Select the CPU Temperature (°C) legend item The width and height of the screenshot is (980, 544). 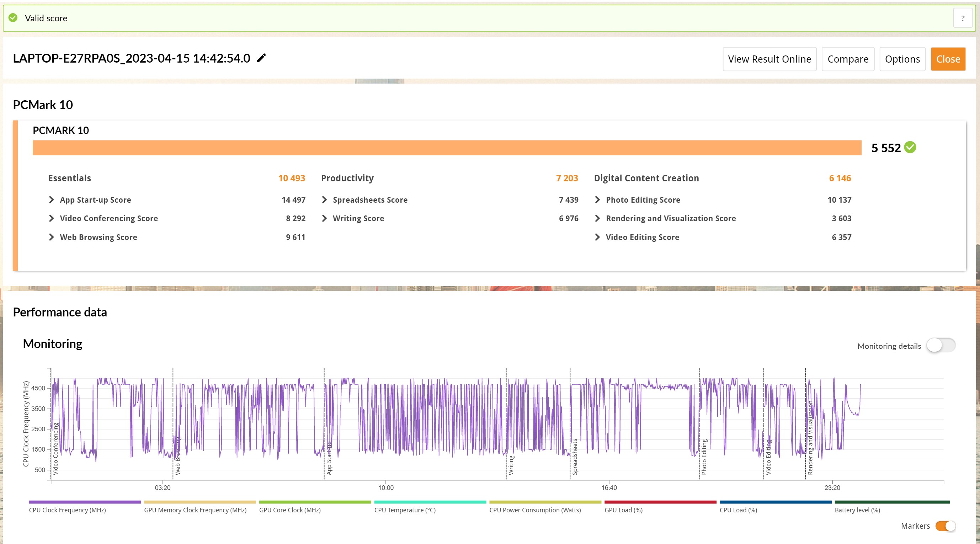pos(405,510)
